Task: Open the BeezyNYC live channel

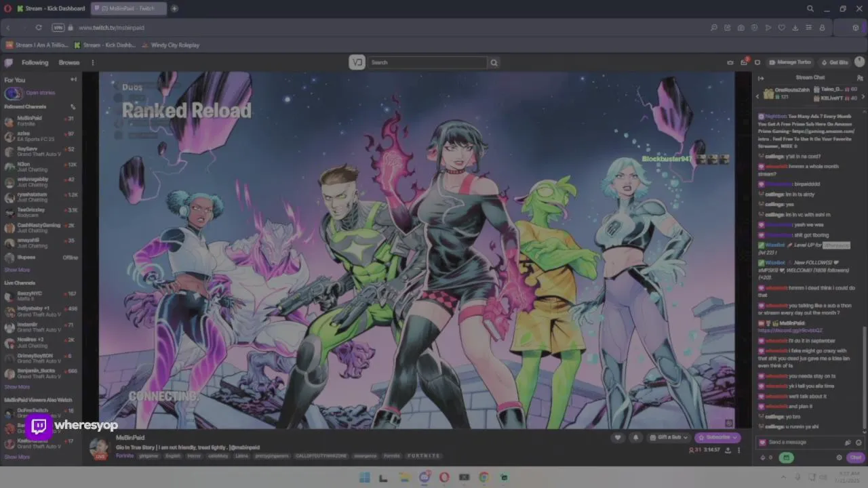Action: pyautogui.click(x=41, y=296)
